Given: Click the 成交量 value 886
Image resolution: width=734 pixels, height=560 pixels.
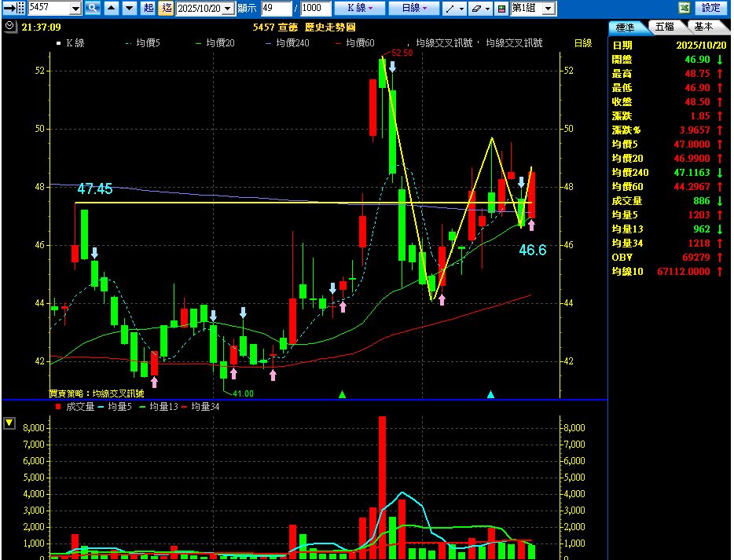Looking at the screenshot, I should pyautogui.click(x=702, y=201).
